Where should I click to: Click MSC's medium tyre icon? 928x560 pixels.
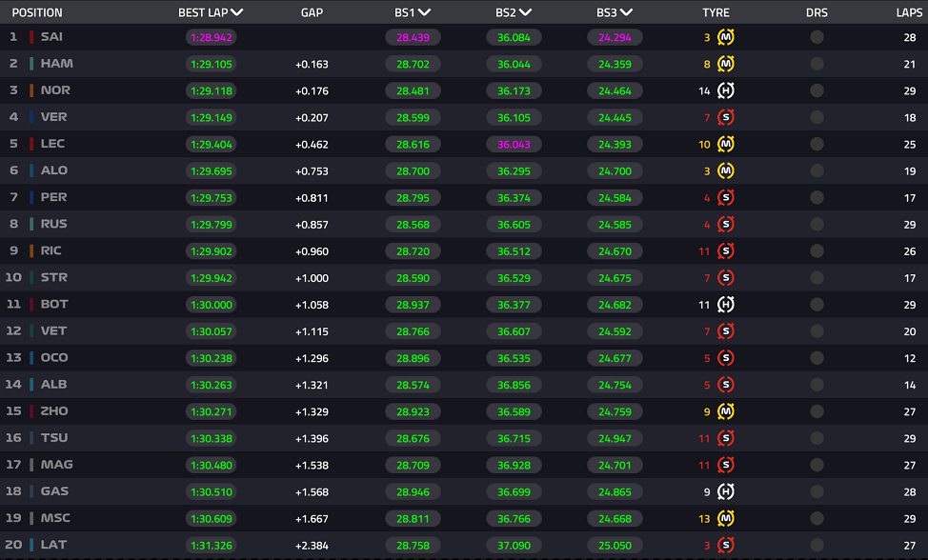tap(726, 519)
